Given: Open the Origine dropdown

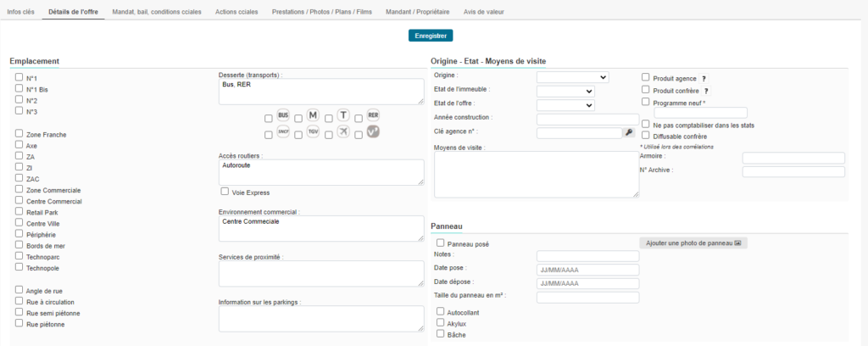Looking at the screenshot, I should [x=572, y=77].
